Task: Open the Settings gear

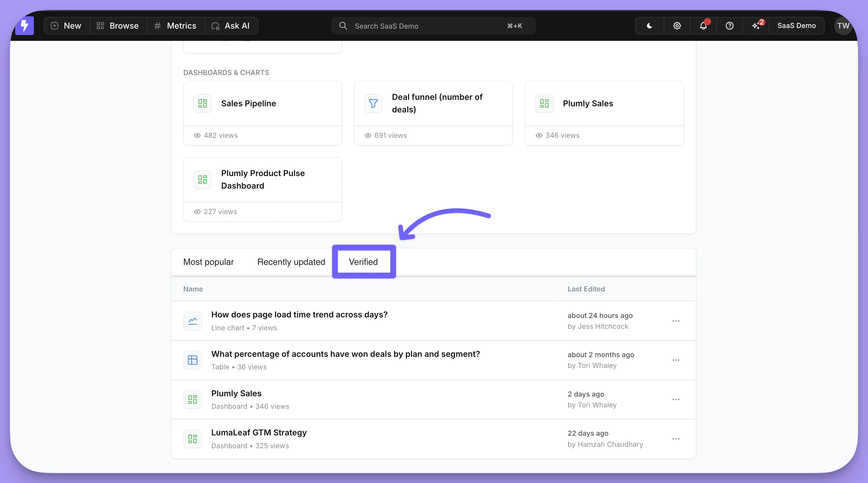Action: pyautogui.click(x=677, y=26)
